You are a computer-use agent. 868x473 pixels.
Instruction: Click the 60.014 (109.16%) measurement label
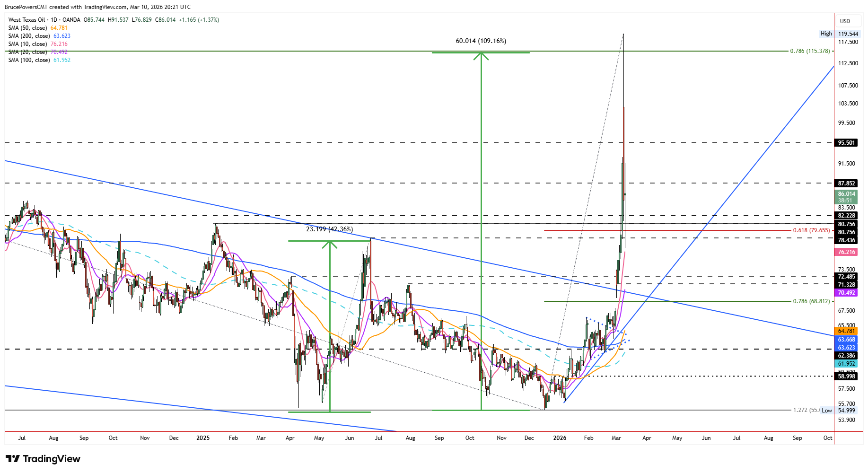(x=481, y=41)
